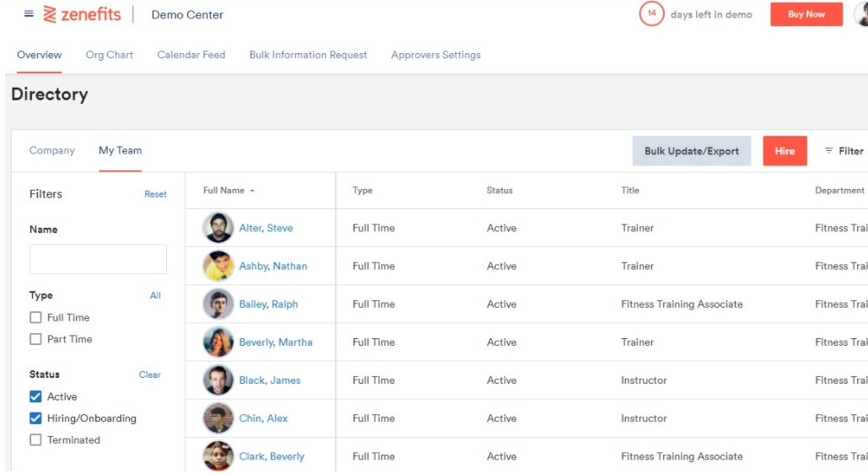Open the hamburger navigation menu
This screenshot has width=868, height=474.
pos(29,13)
